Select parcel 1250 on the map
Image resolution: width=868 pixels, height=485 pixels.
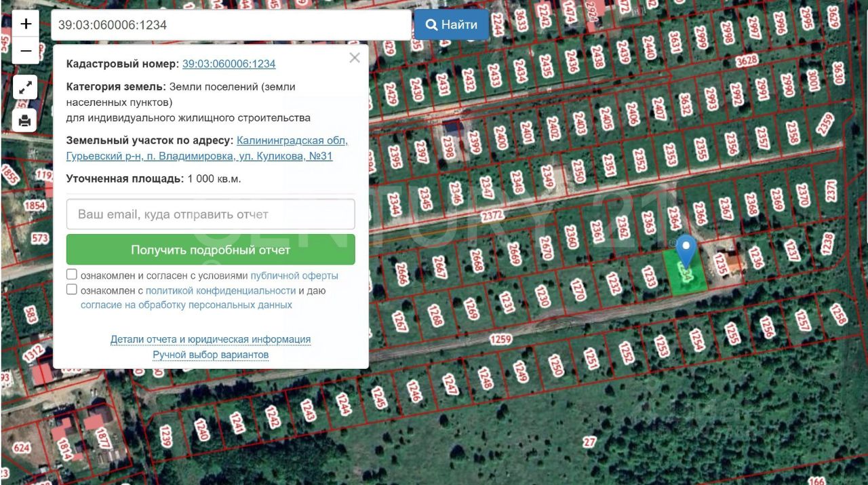(556, 365)
